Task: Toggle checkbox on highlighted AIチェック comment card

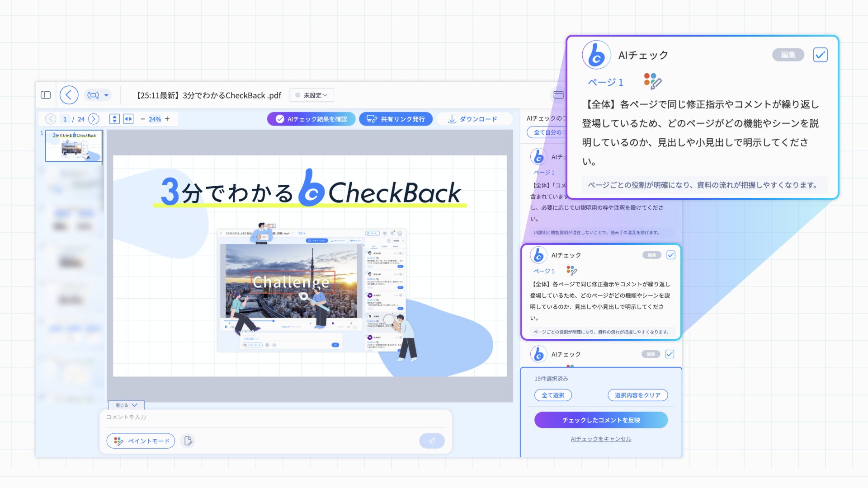Action: (671, 255)
